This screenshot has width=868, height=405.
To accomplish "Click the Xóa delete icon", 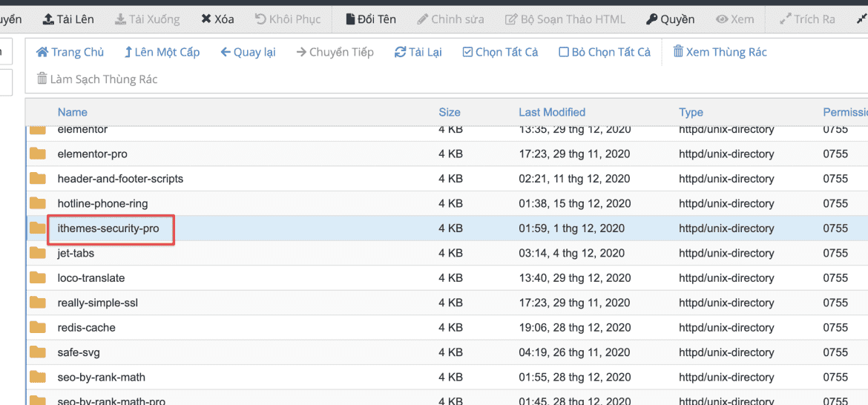I will coord(206,19).
